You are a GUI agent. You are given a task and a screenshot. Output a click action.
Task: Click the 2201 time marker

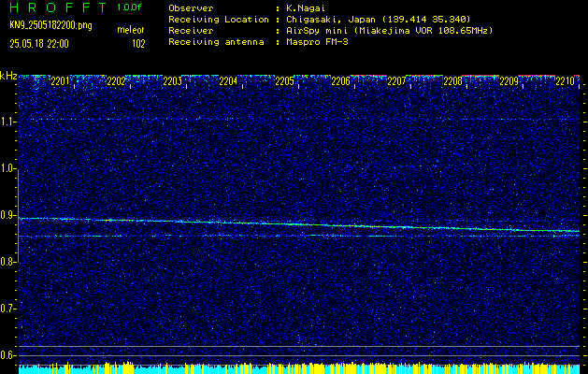pyautogui.click(x=60, y=81)
